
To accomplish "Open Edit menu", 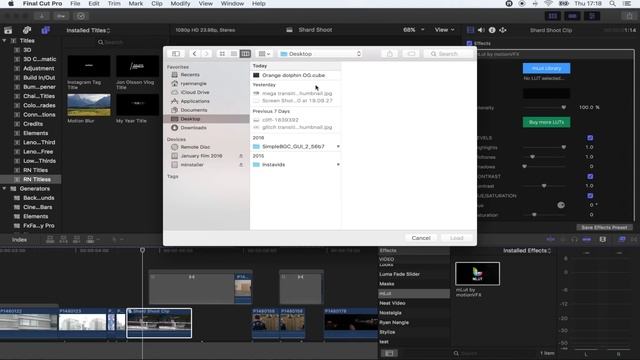I will pyautogui.click(x=94, y=4).
